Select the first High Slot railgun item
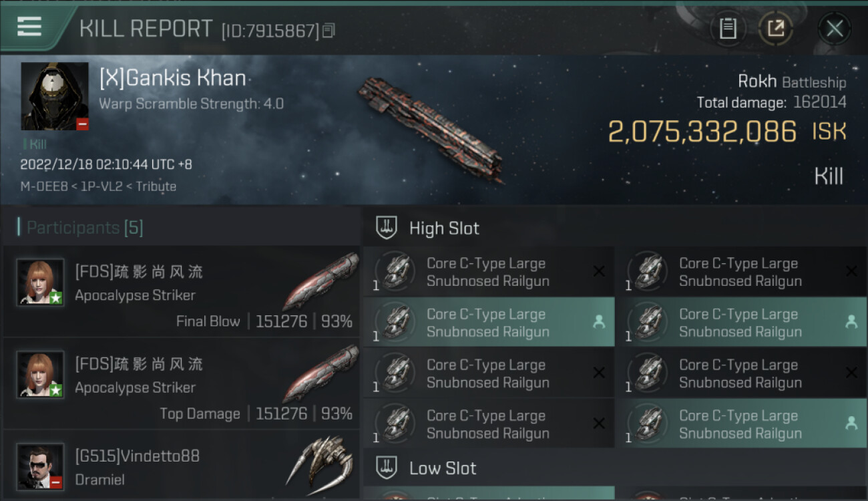 click(488, 272)
